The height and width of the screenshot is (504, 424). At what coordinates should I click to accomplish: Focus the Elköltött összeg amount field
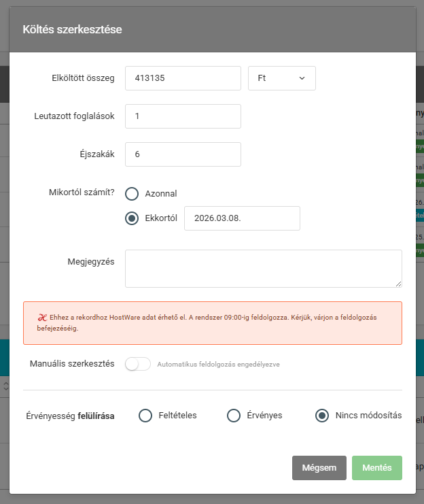tap(183, 78)
